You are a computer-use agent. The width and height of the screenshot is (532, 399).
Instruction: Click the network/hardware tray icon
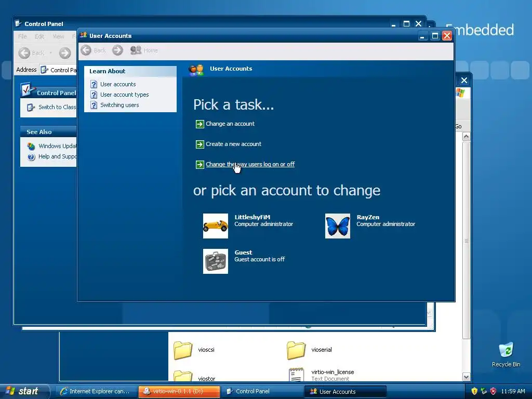point(484,391)
